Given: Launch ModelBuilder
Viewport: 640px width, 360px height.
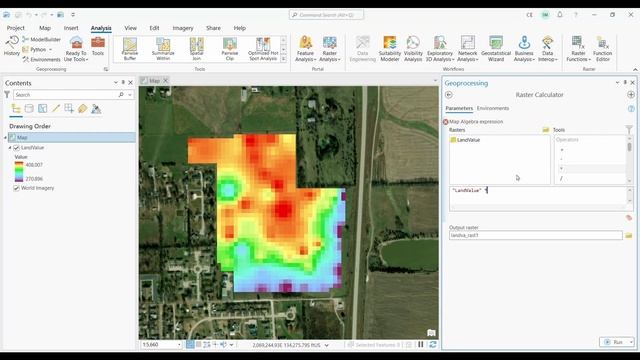Looking at the screenshot, I should [41, 40].
